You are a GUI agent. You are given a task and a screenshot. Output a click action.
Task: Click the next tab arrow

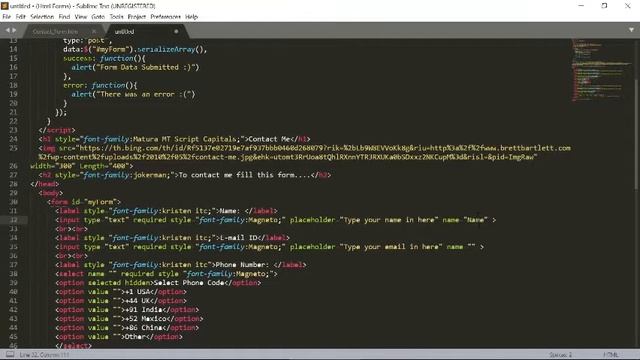click(x=14, y=30)
